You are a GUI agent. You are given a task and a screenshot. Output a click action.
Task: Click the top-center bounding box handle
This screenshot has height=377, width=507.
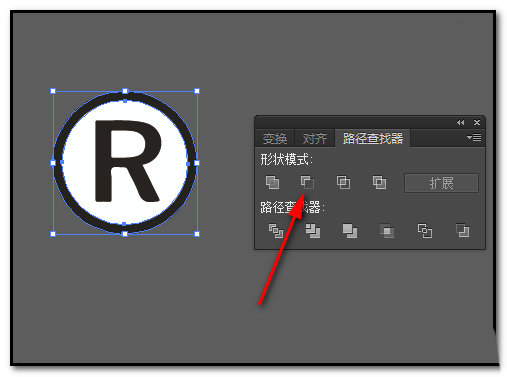click(125, 91)
